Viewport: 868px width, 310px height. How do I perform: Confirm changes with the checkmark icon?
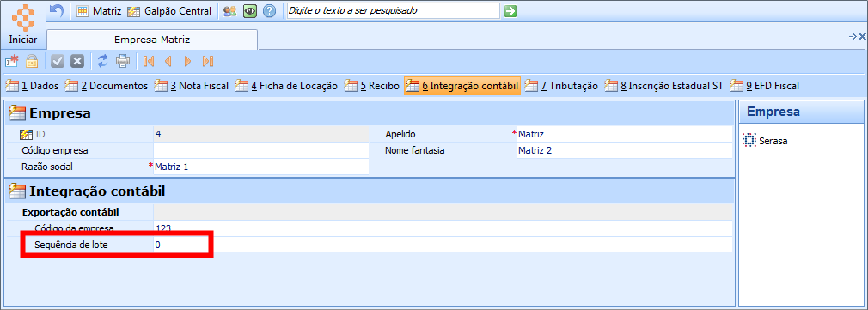58,61
